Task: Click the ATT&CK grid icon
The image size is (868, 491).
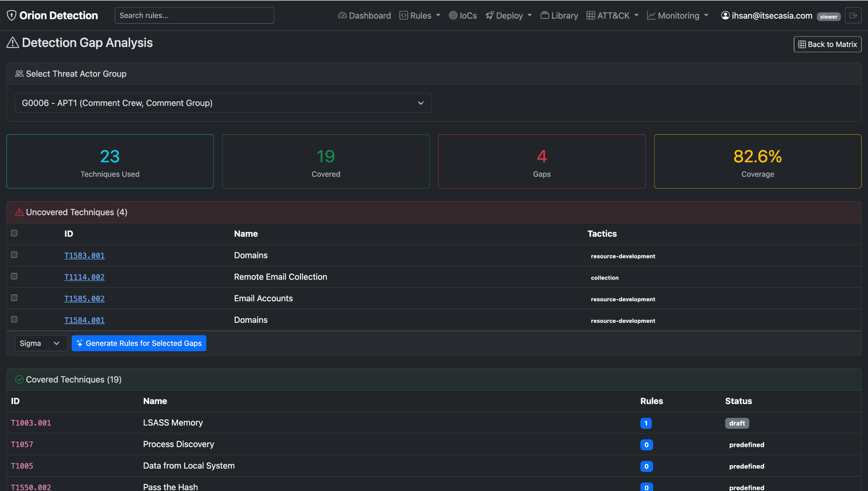Action: point(591,16)
